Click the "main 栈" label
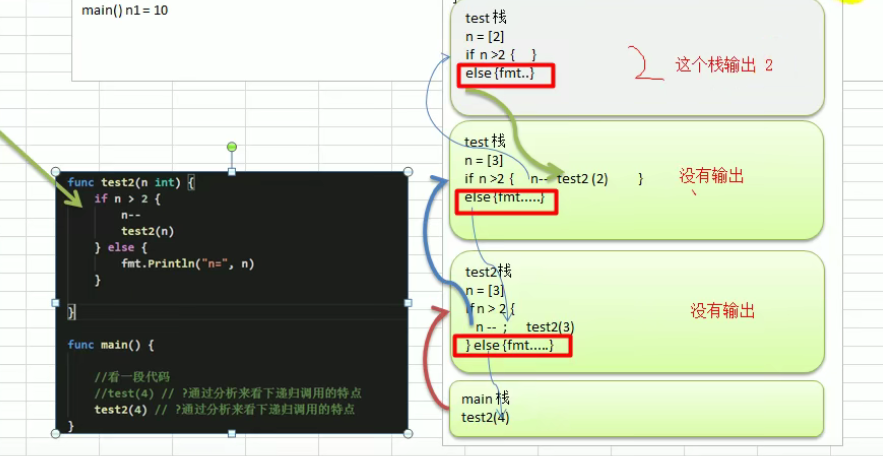The image size is (883, 456). tap(485, 399)
